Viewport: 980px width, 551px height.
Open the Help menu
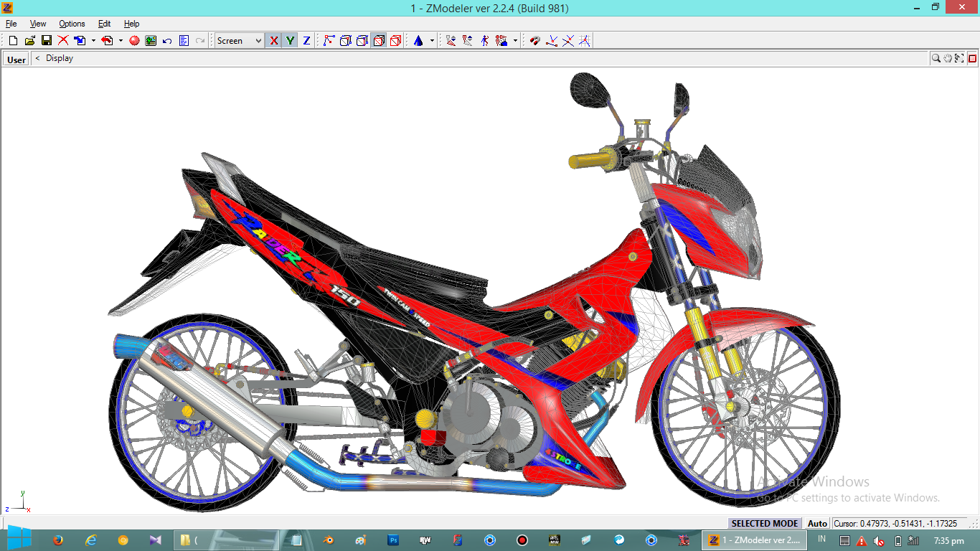pyautogui.click(x=131, y=24)
